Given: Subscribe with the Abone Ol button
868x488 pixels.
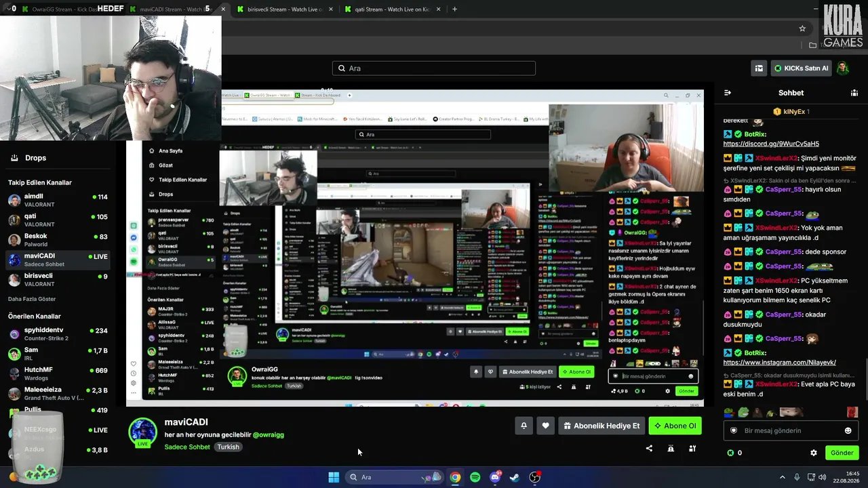Looking at the screenshot, I should pos(675,426).
